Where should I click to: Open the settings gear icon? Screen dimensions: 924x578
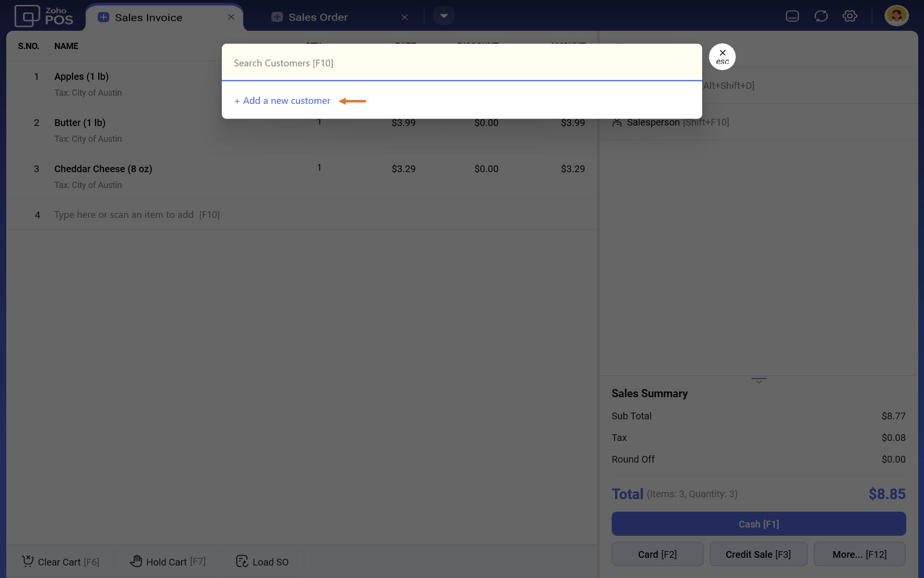pos(849,16)
